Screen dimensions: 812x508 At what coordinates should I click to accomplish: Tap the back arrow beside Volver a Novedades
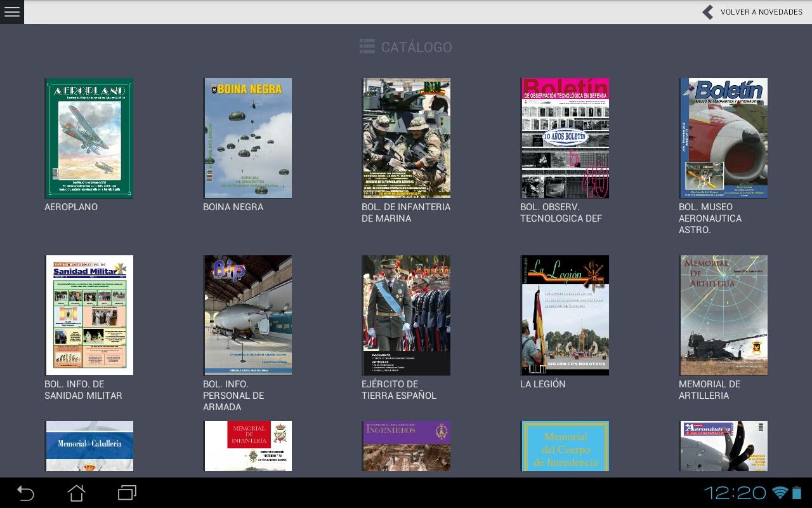708,12
